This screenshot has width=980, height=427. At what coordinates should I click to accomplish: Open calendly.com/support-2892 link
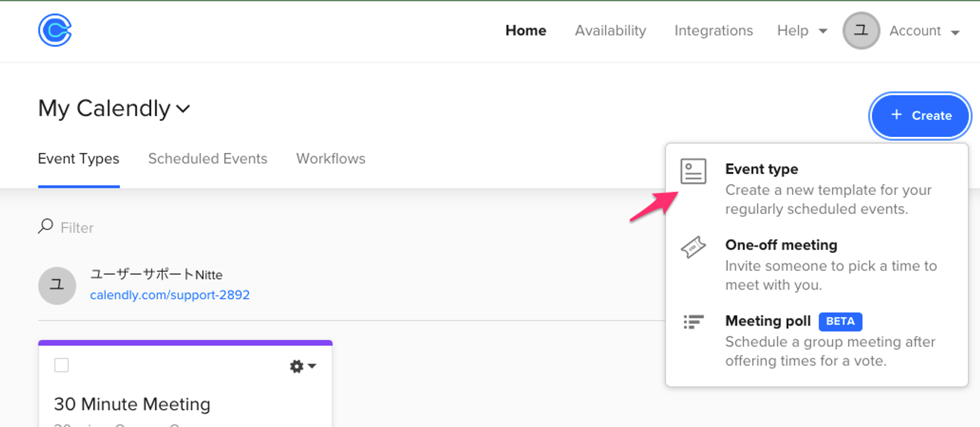(170, 295)
